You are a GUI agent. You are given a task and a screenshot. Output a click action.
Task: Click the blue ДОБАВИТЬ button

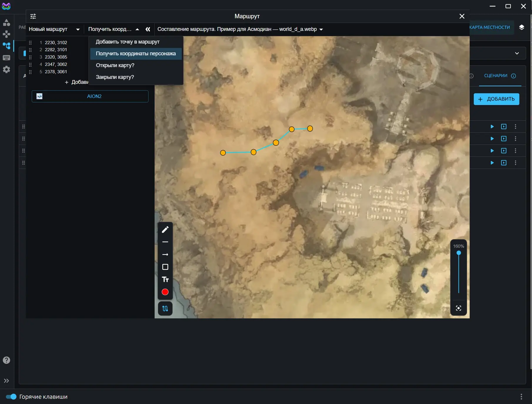pyautogui.click(x=496, y=99)
